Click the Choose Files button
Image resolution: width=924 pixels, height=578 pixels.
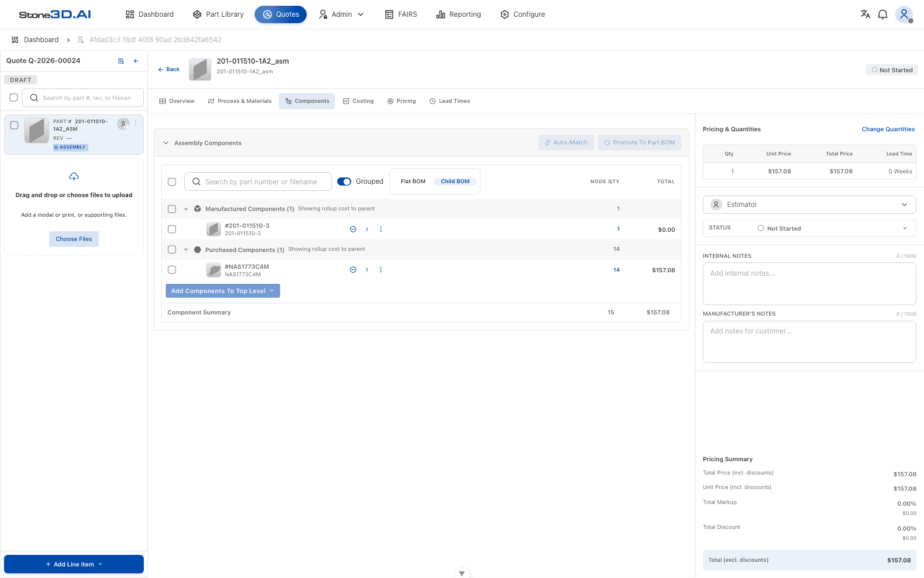pos(74,239)
